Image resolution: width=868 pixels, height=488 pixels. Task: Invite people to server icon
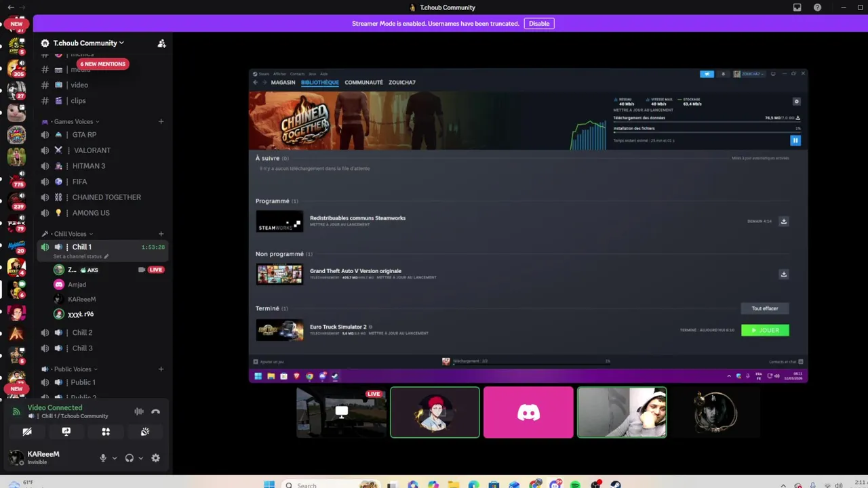point(161,43)
